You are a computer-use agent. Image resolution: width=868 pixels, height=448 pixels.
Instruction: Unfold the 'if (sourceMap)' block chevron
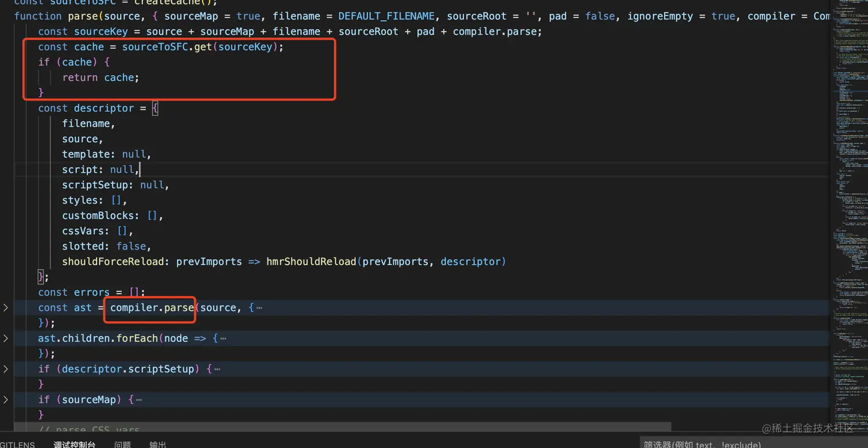pyautogui.click(x=6, y=400)
